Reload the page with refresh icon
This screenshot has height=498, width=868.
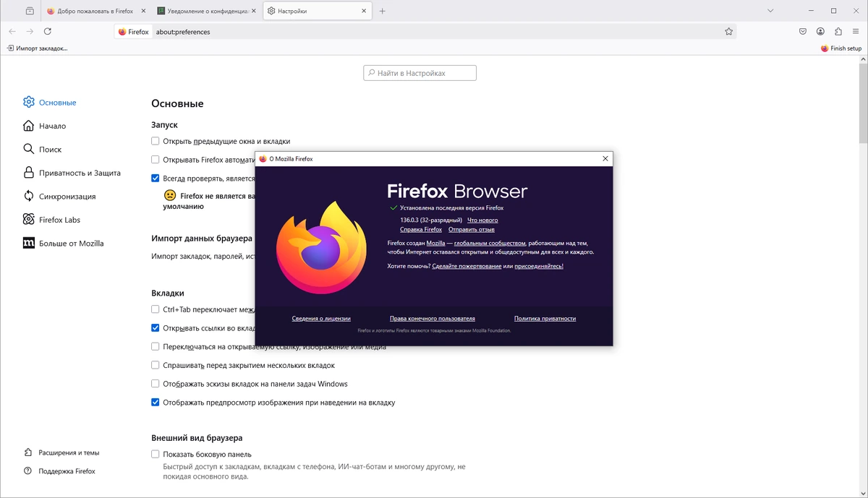pyautogui.click(x=48, y=32)
